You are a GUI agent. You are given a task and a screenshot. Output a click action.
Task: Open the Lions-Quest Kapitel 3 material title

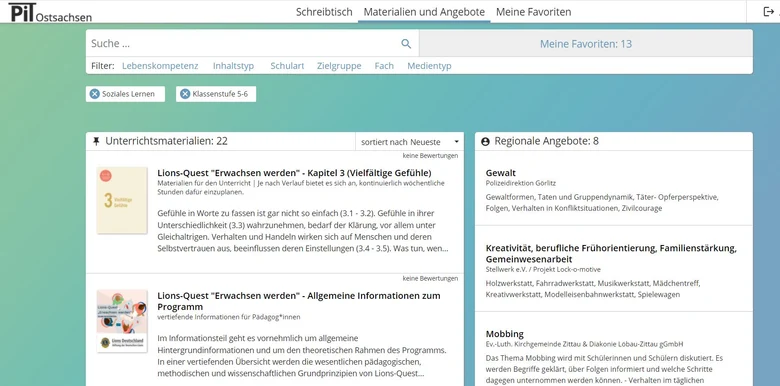[294, 173]
